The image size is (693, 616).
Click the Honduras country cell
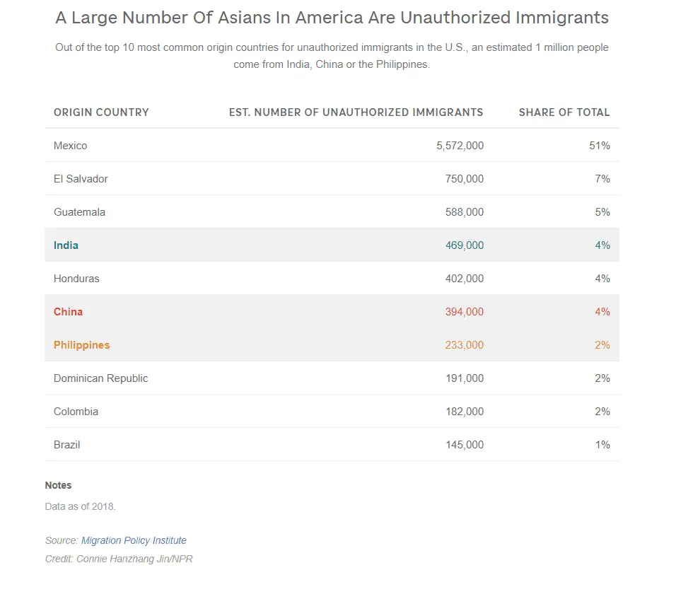(x=76, y=279)
